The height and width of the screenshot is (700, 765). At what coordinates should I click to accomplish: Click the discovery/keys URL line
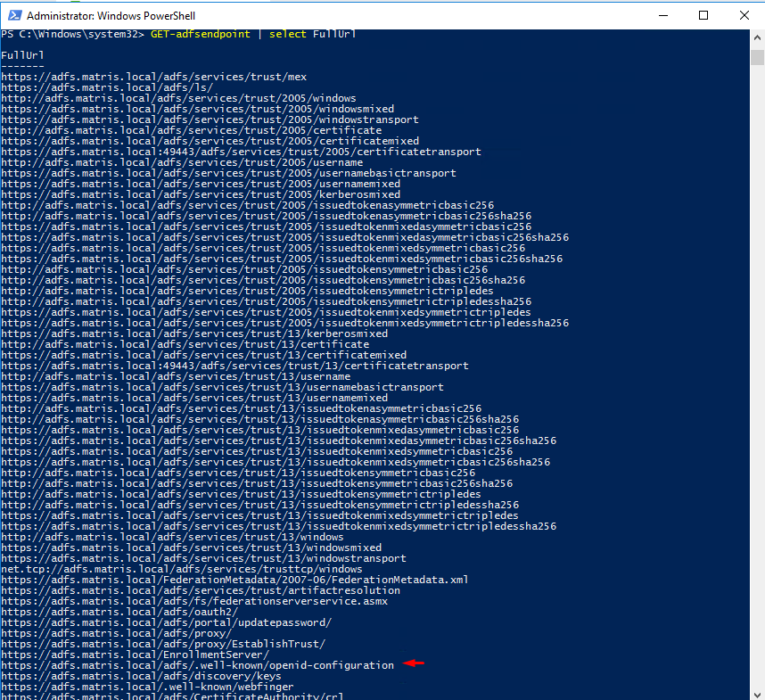point(141,676)
